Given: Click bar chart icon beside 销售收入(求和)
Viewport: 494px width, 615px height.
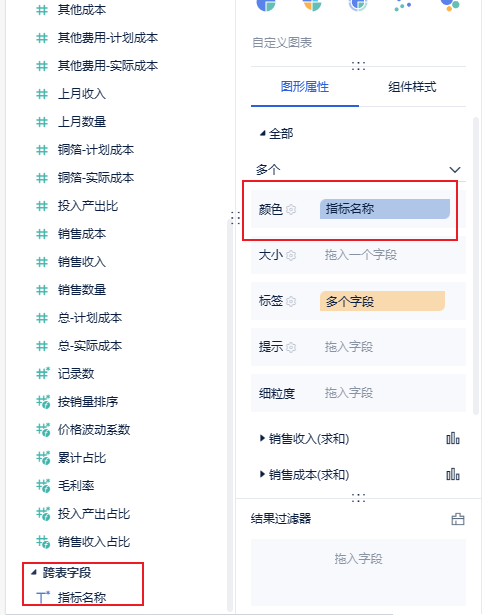Looking at the screenshot, I should (x=453, y=439).
